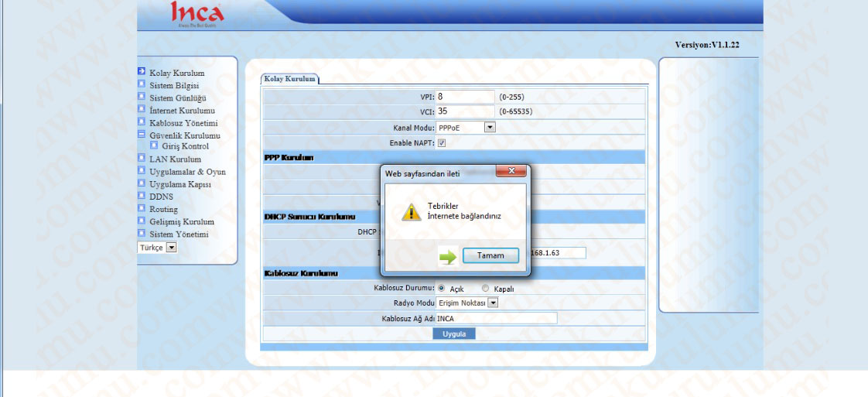The image size is (868, 397).
Task: Open Sistem Günlüğü page
Action: point(178,98)
